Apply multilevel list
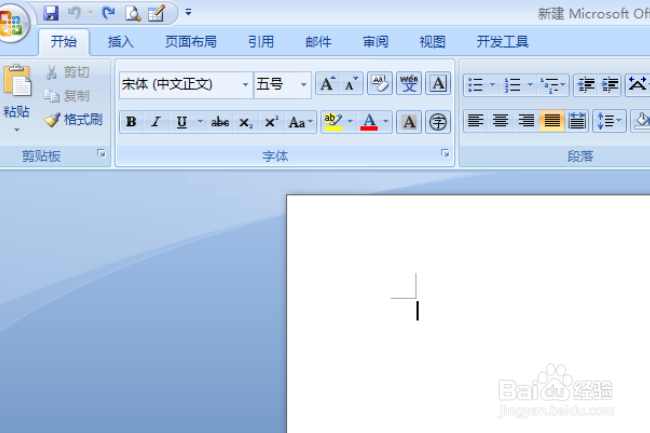This screenshot has width=650, height=433. pyautogui.click(x=553, y=85)
